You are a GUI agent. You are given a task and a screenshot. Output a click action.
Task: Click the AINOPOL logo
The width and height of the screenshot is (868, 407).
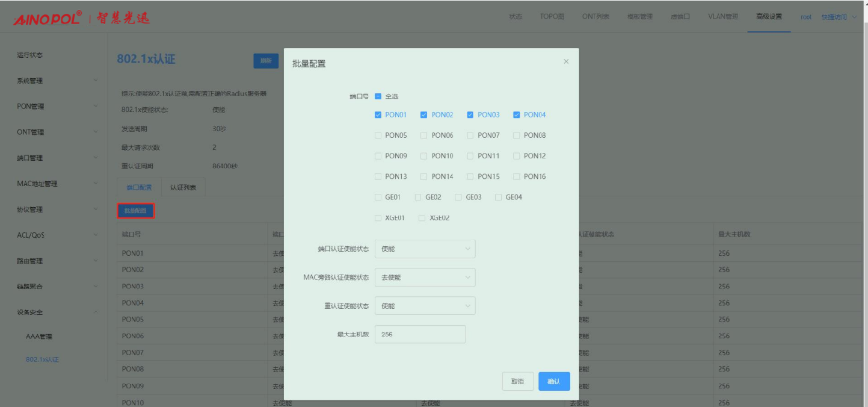pyautogui.click(x=47, y=18)
